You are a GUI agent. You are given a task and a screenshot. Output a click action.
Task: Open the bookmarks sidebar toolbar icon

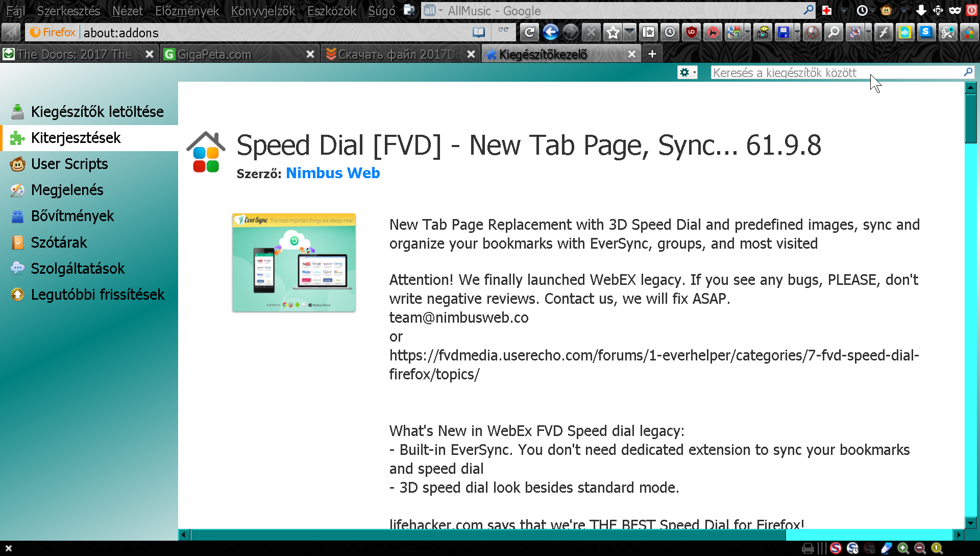tap(649, 33)
